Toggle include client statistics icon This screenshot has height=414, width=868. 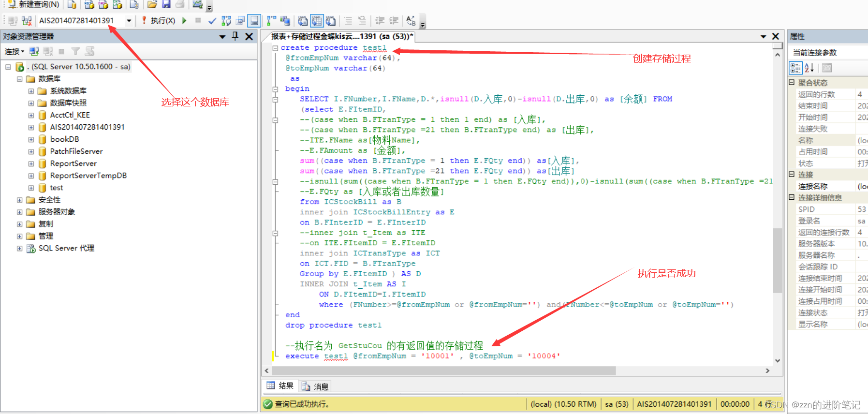[x=285, y=21]
